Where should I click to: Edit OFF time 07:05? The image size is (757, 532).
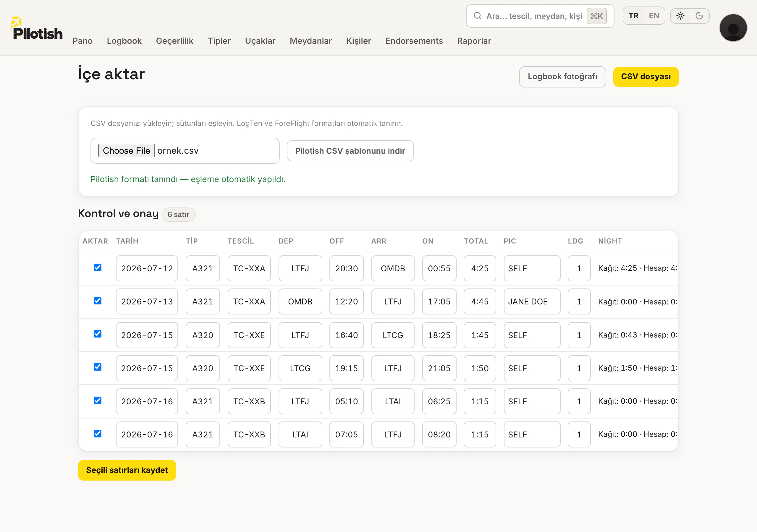[x=346, y=434]
